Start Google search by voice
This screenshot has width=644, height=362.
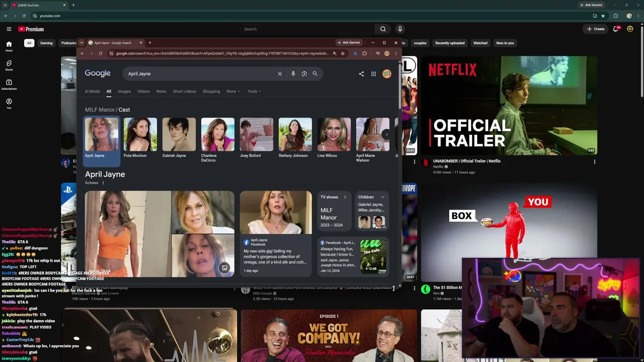[293, 74]
